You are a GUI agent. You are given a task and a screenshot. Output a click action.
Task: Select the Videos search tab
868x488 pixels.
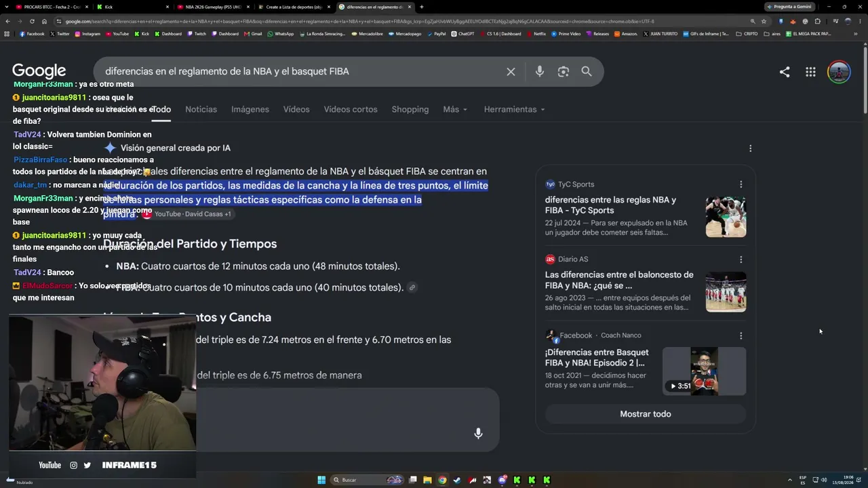tap(296, 109)
